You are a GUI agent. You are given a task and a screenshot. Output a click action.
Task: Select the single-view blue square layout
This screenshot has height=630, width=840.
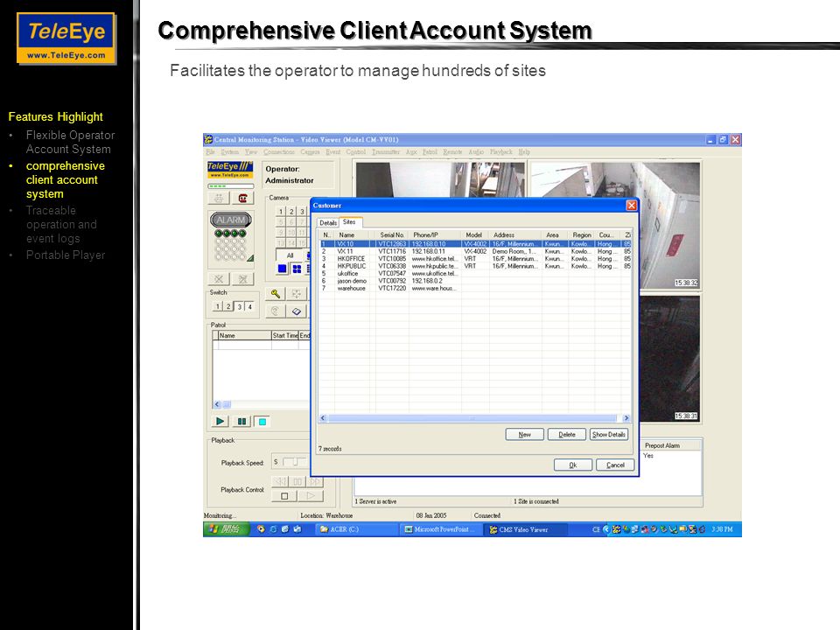point(283,269)
